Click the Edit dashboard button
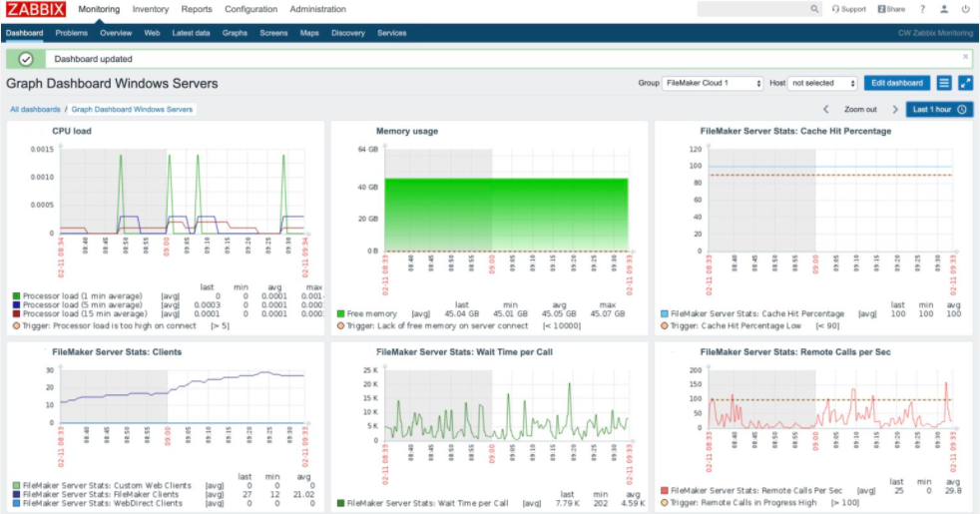 click(x=897, y=83)
